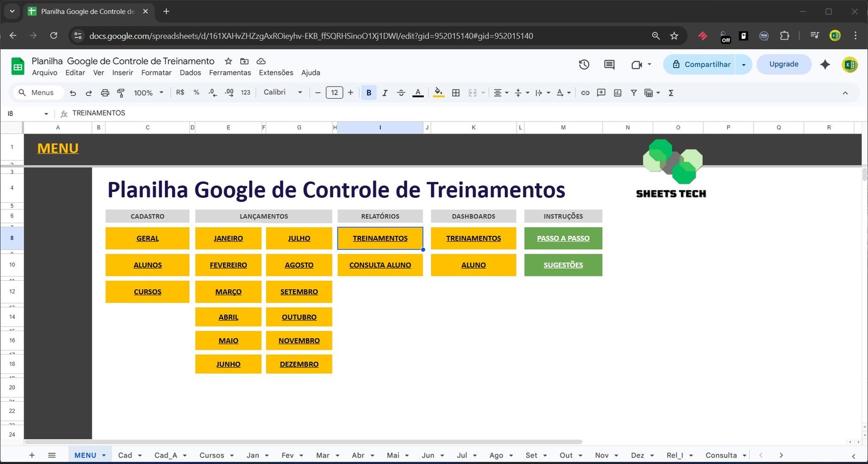Collapse the toolbar with chevron
The width and height of the screenshot is (868, 464).
click(845, 93)
